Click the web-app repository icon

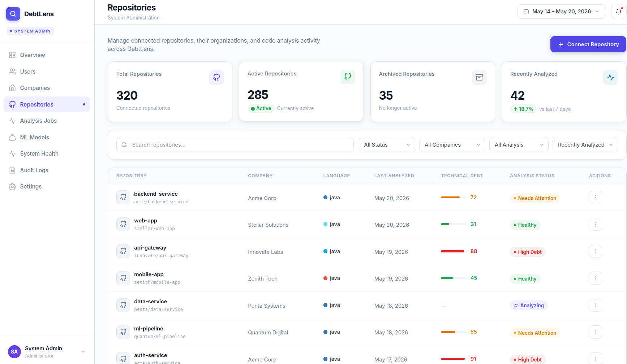123,224
